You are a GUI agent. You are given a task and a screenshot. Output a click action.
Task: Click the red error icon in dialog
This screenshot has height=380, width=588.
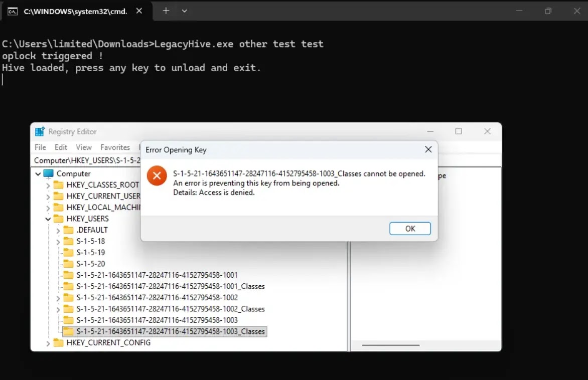click(x=157, y=175)
